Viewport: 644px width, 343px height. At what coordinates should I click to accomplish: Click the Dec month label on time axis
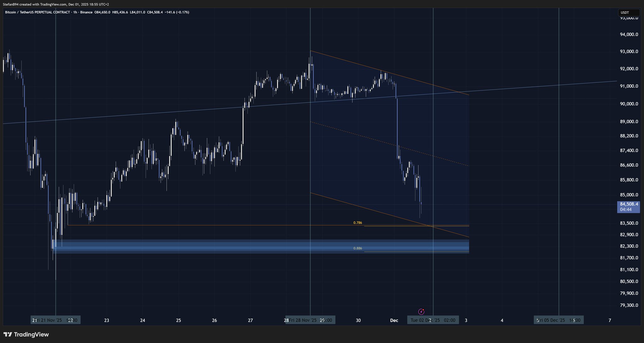[x=394, y=320]
